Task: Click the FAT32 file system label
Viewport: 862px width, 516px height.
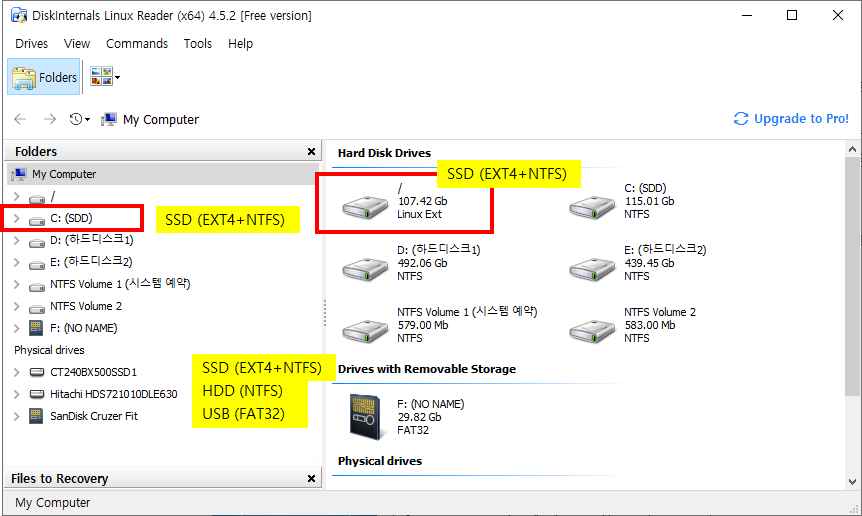Action: coord(413,430)
